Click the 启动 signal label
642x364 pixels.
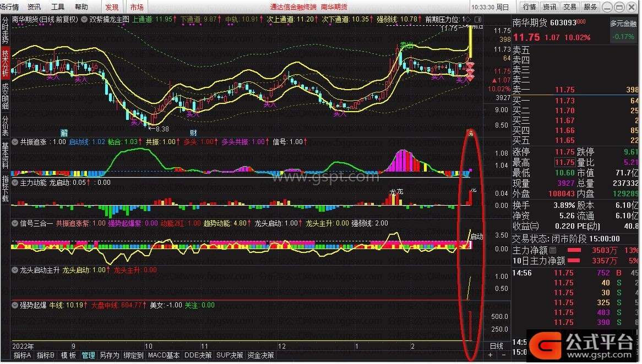pyautogui.click(x=477, y=236)
